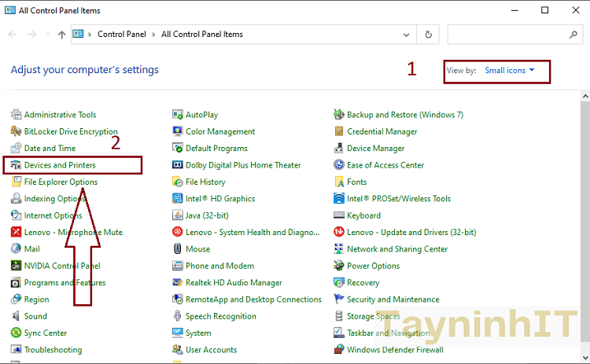
Task: Open the Java (32-bit) icon
Action: click(x=178, y=215)
